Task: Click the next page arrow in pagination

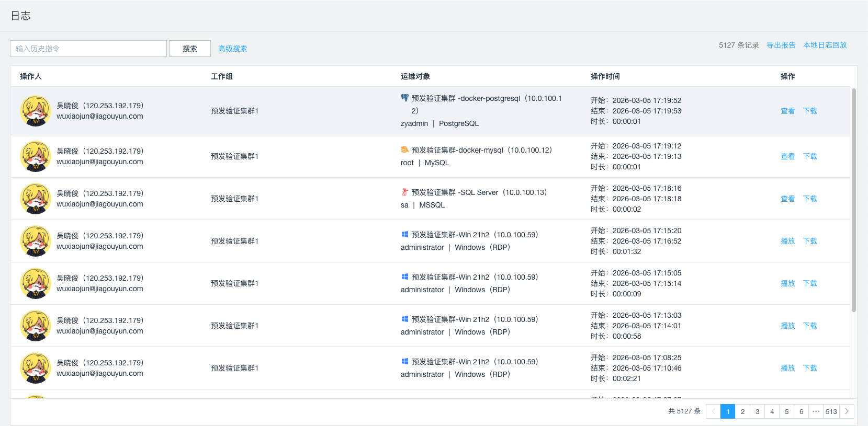Action: (847, 411)
